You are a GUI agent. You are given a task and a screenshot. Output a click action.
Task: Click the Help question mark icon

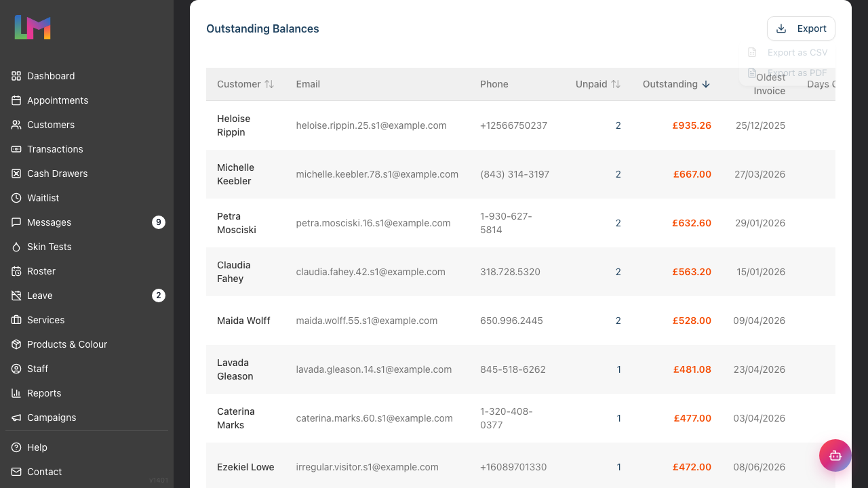(16, 447)
